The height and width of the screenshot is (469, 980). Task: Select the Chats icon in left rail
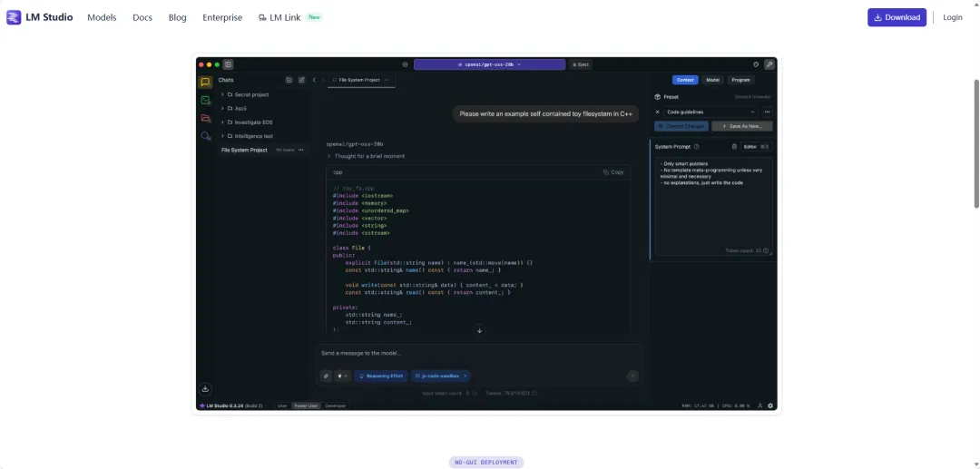[x=205, y=82]
